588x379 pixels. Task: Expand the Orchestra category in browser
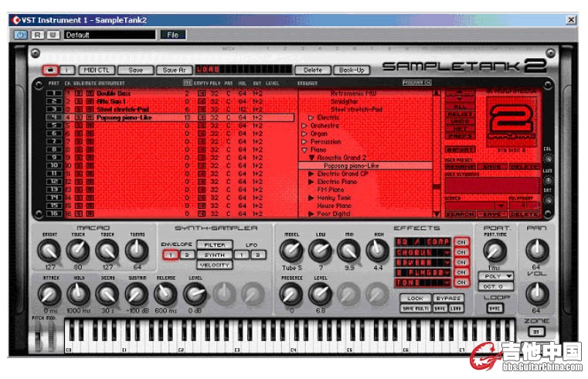pos(304,126)
